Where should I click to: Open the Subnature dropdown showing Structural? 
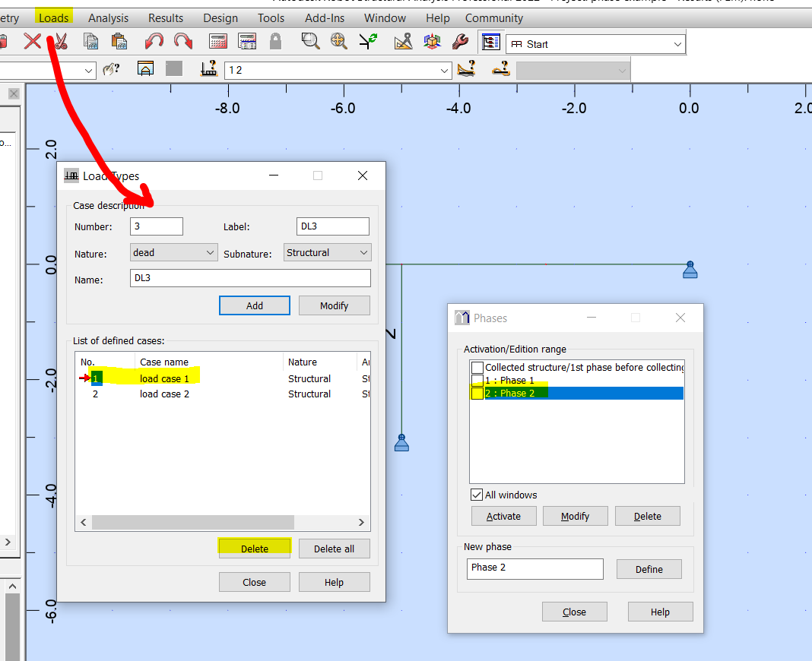click(x=363, y=251)
